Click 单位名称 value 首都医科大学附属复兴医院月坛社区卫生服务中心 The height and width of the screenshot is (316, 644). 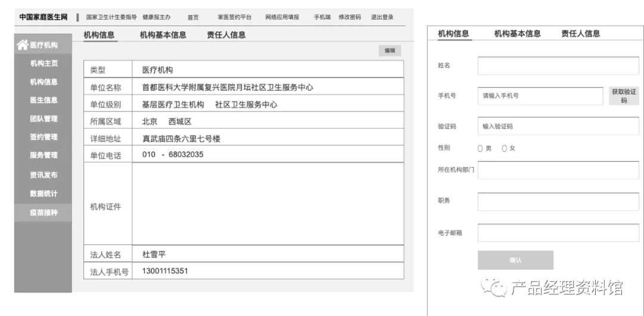coord(228,88)
